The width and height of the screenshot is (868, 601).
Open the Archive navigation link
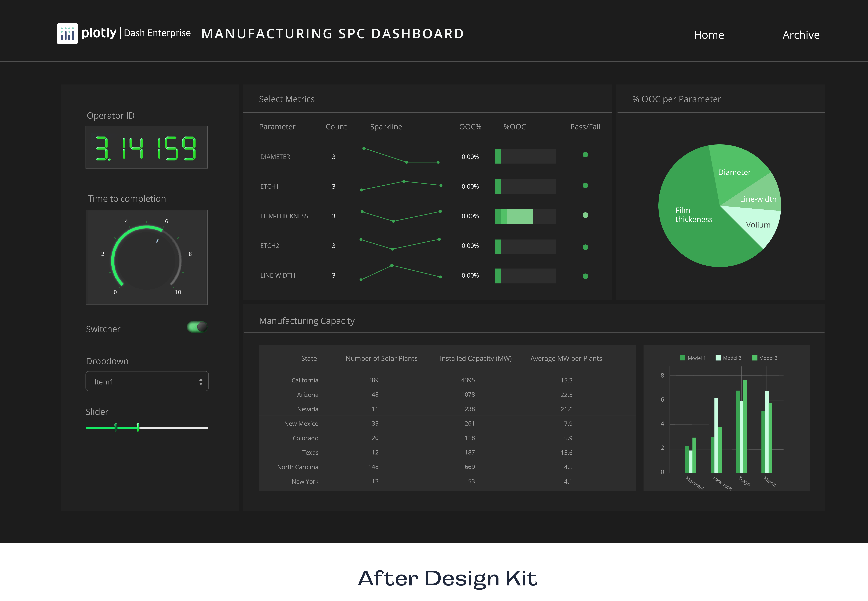coord(801,35)
